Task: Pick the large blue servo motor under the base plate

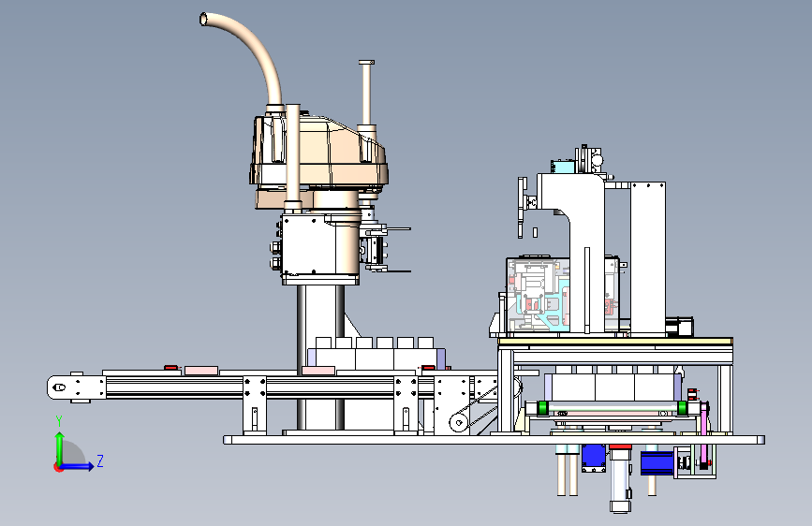Action: coord(657,463)
